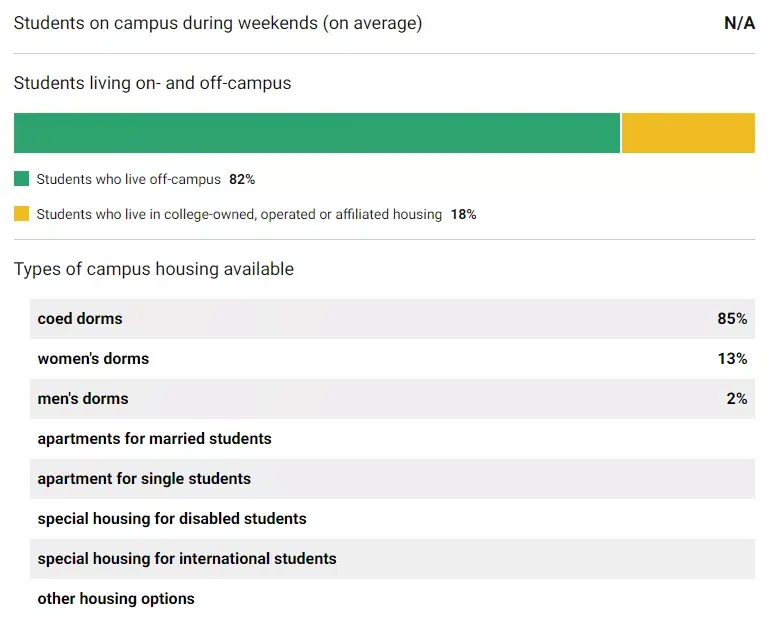
Task: Click the 85% coed dorms value
Action: tap(731, 319)
